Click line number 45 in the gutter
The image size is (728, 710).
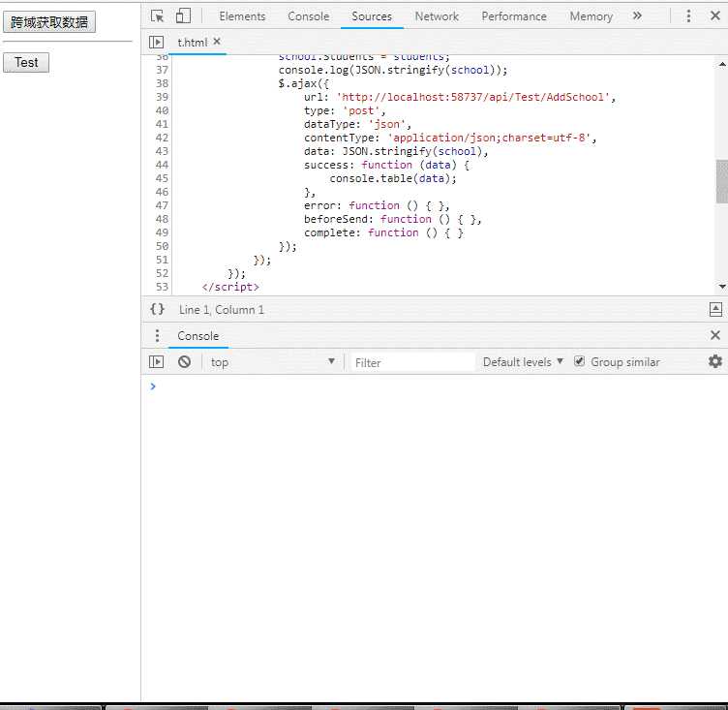(x=162, y=178)
